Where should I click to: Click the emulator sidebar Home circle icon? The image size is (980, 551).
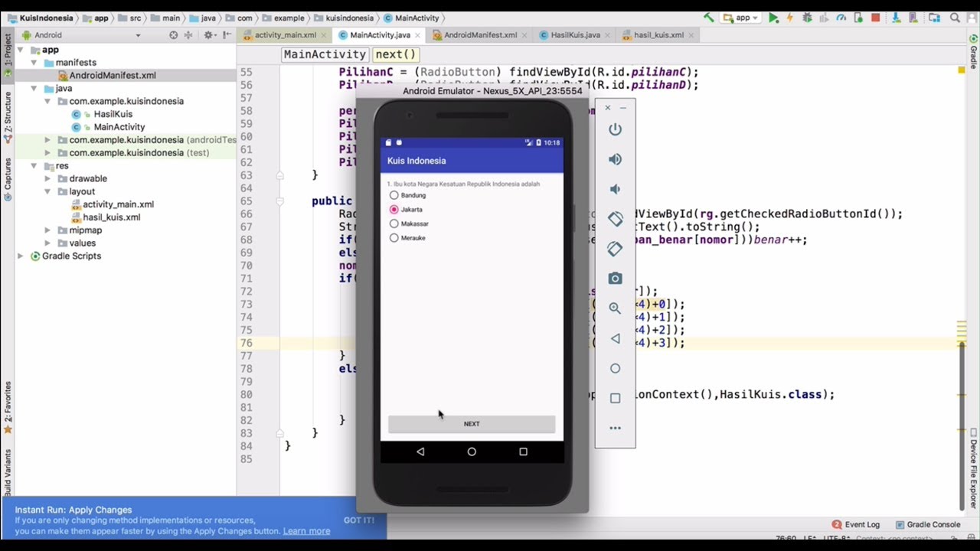coord(615,368)
